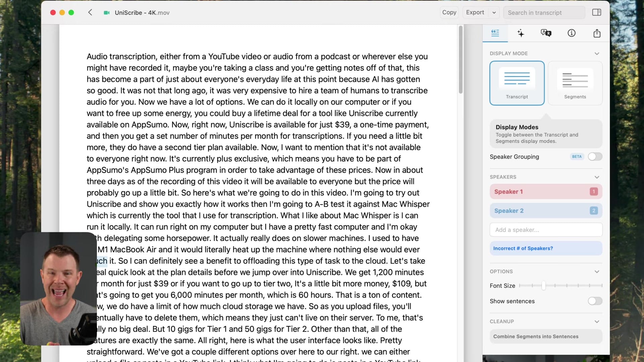Click the Export button
Screen dimensions: 644x362
coord(475,12)
